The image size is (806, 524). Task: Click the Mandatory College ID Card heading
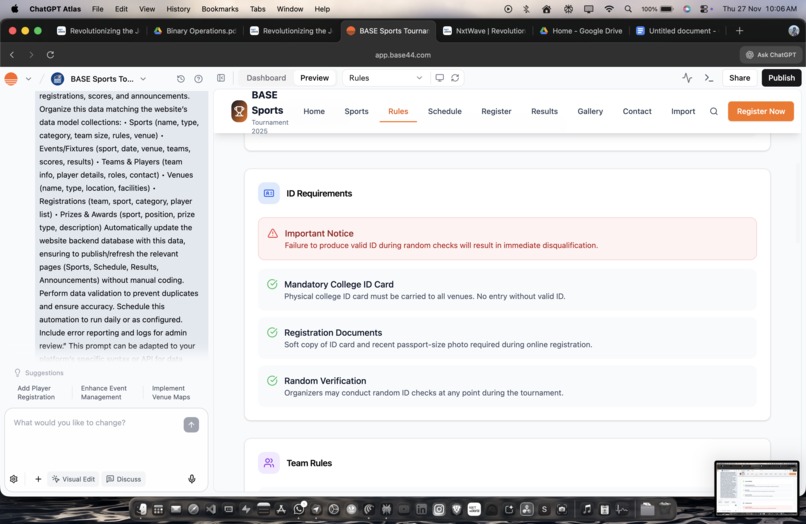339,284
